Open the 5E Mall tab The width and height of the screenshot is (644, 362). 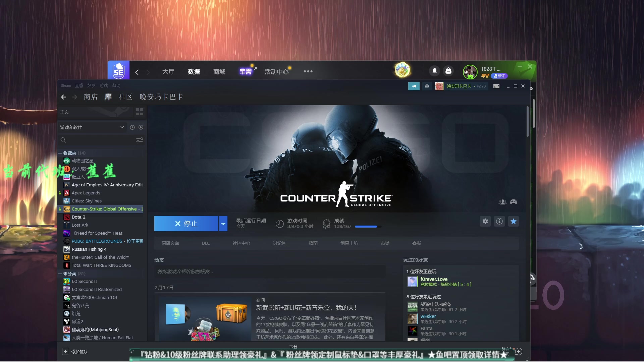tap(219, 72)
